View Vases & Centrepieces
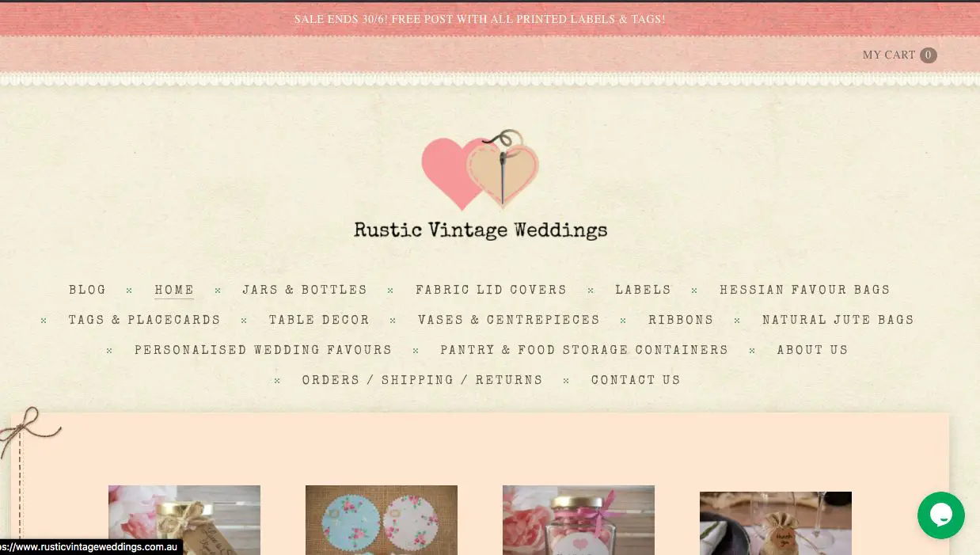980x555 pixels. pos(509,320)
